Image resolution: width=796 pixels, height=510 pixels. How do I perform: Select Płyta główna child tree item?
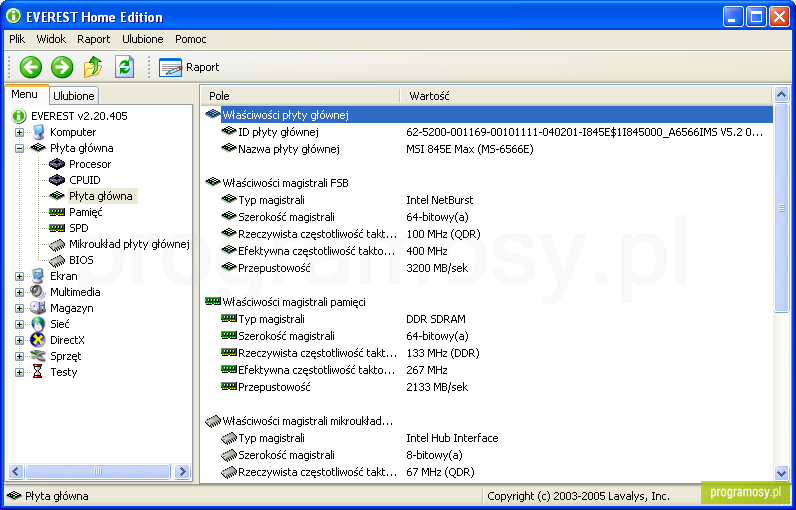(101, 196)
